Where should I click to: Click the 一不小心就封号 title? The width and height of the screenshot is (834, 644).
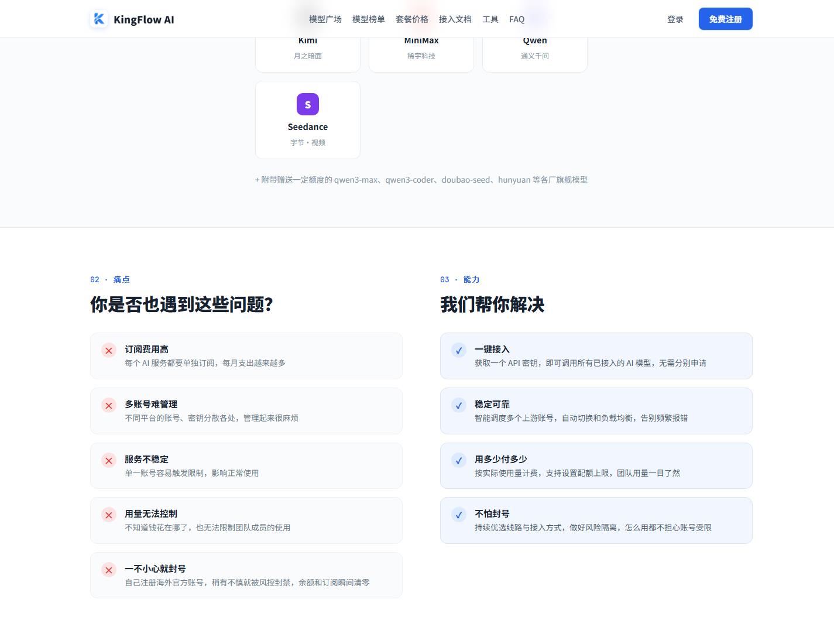tap(155, 569)
